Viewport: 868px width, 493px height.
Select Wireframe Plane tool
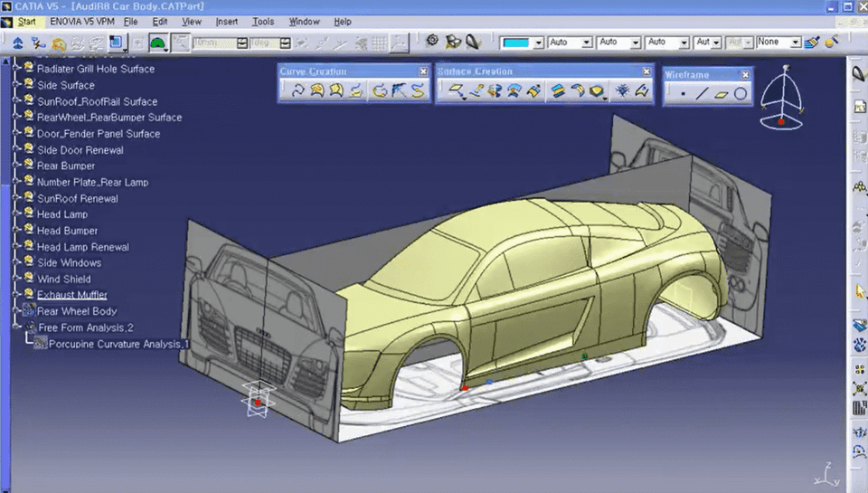point(721,94)
